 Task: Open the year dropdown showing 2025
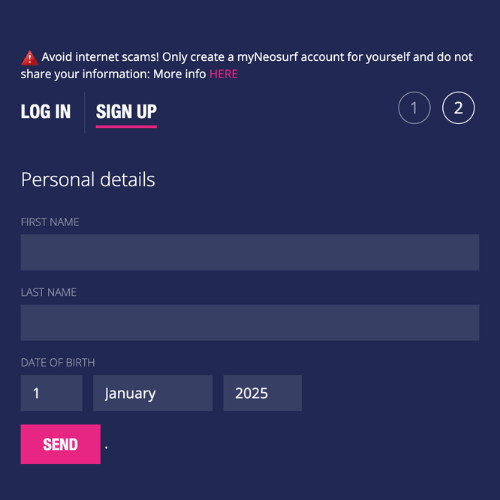pyautogui.click(x=262, y=393)
